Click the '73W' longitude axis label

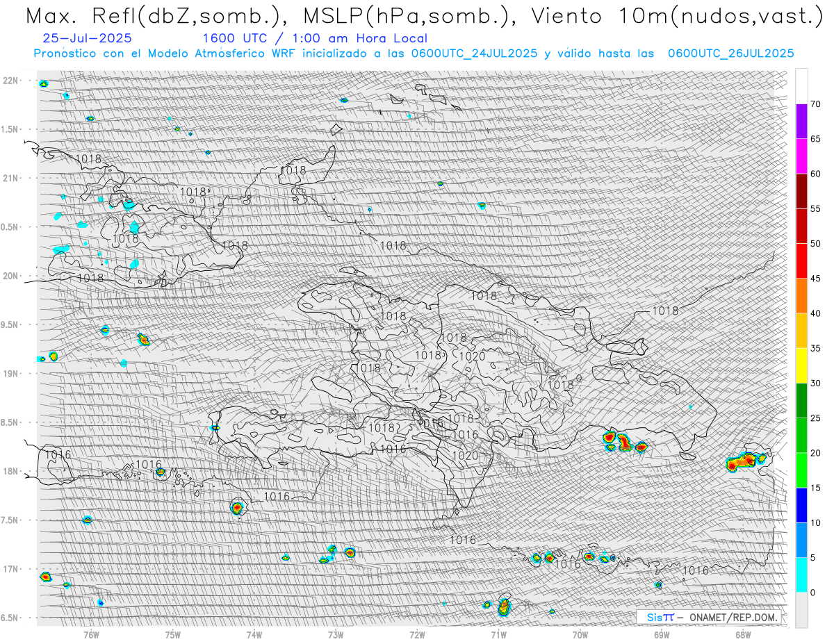[336, 634]
